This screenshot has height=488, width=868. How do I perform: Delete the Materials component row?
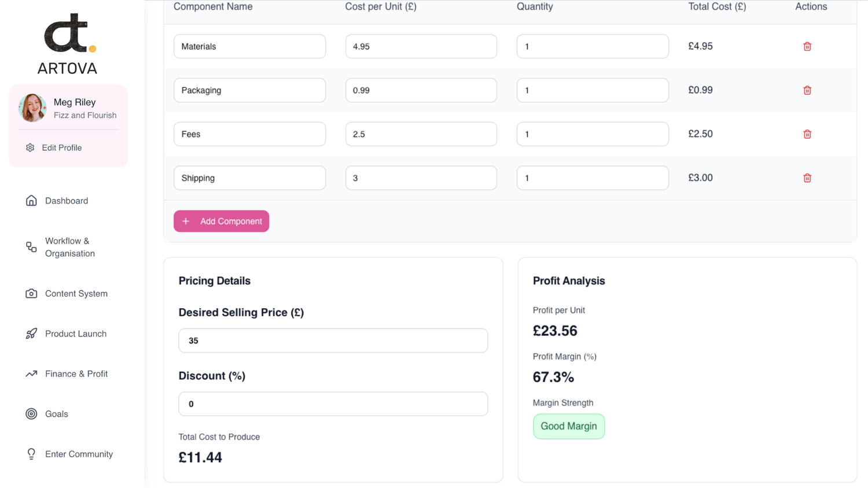coord(807,46)
